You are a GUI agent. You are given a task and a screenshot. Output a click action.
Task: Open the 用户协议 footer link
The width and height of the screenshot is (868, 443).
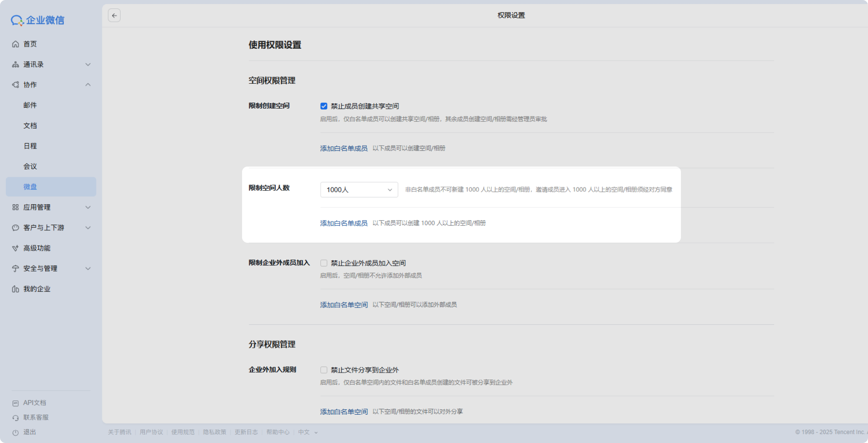[151, 432]
